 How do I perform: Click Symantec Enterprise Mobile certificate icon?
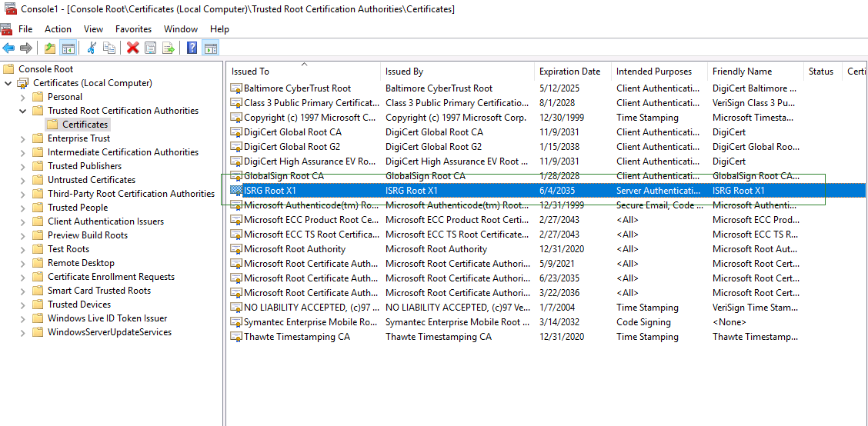236,322
